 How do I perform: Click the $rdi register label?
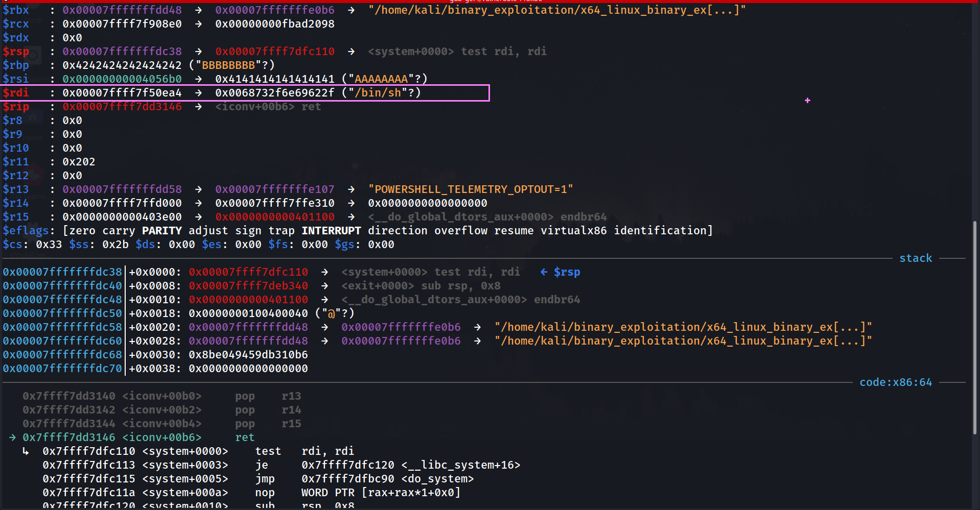pos(16,93)
